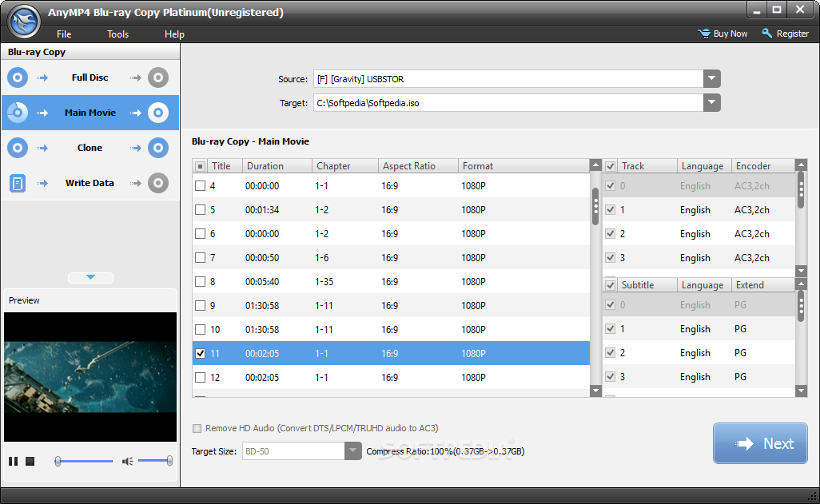
Task: Click the Source path field
Action: tap(508, 79)
